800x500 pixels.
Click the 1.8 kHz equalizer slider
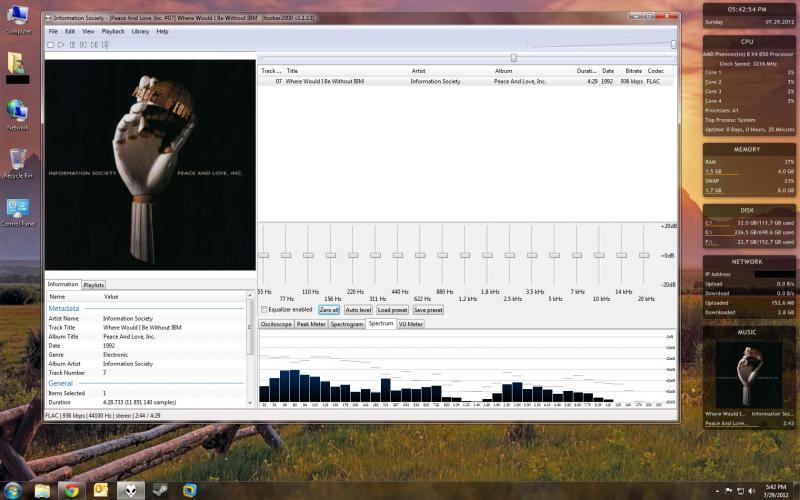(487, 255)
